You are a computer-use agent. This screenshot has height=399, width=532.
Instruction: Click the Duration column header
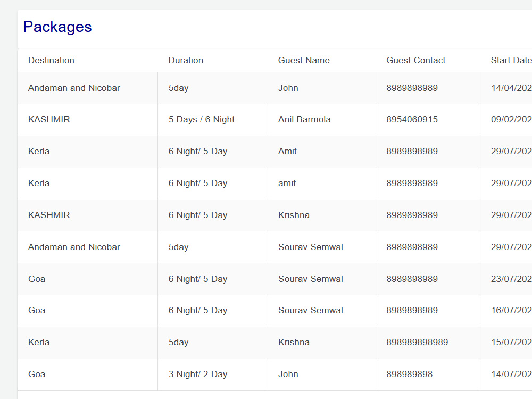click(x=186, y=61)
